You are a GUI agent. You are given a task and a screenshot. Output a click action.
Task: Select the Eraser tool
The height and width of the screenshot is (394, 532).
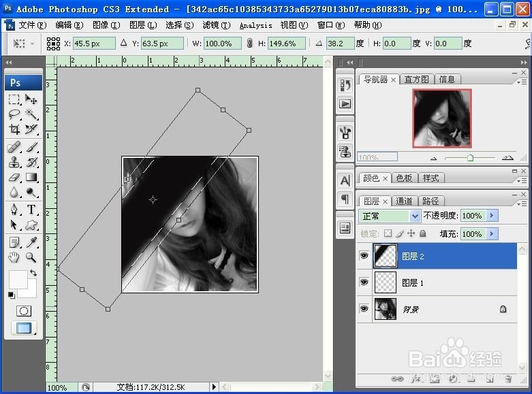coord(14,178)
